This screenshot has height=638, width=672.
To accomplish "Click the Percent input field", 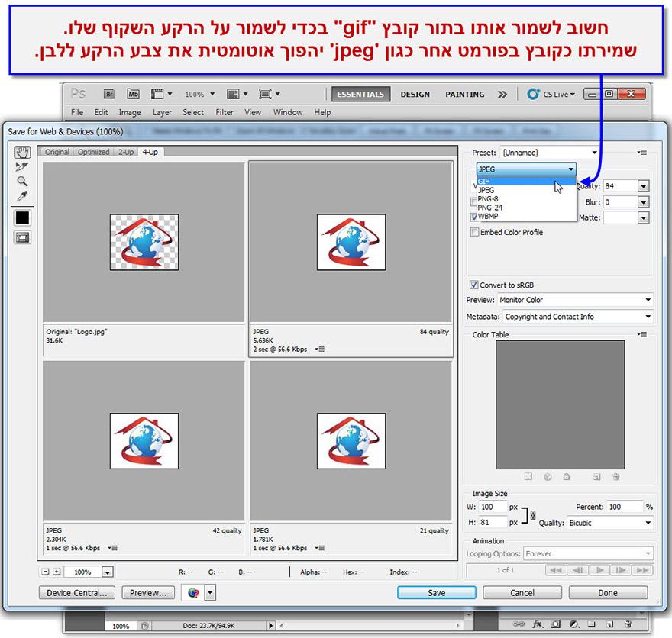I will coord(625,507).
